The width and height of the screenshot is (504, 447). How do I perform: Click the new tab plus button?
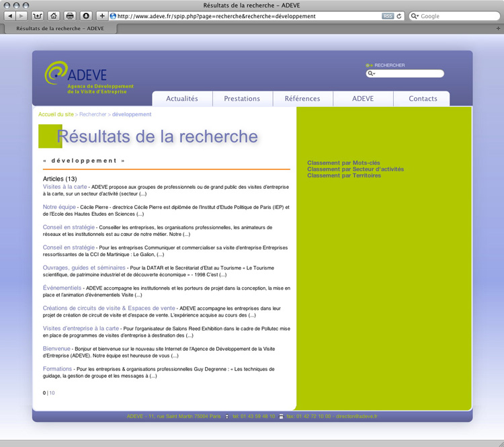[498, 29]
